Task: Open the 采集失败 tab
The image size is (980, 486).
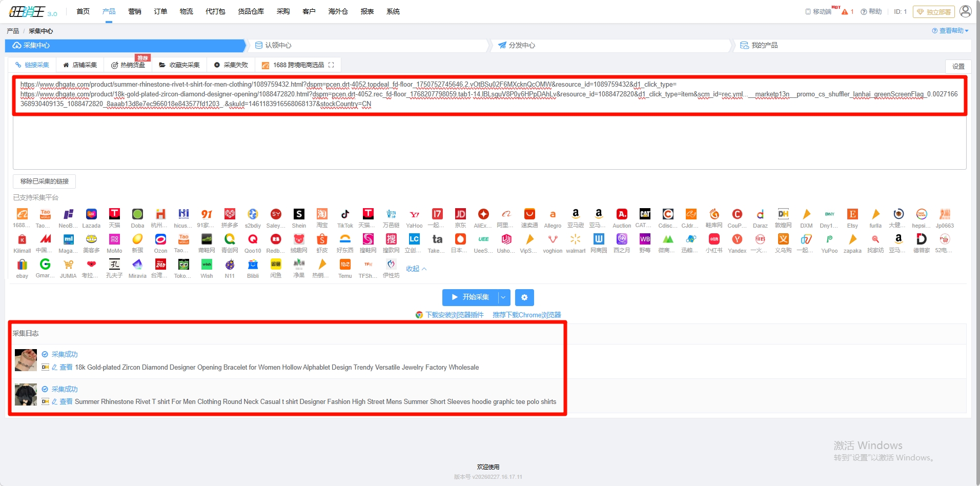Action: point(231,65)
